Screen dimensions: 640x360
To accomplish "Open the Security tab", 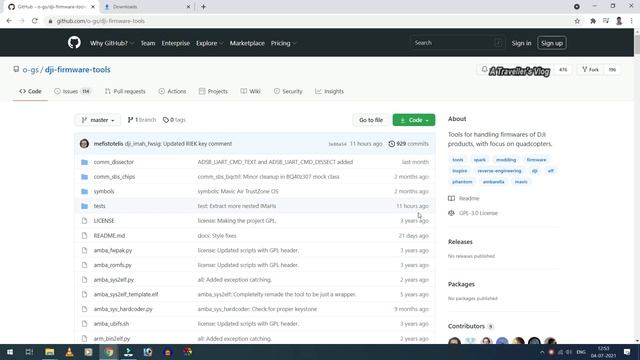I will (x=288, y=91).
